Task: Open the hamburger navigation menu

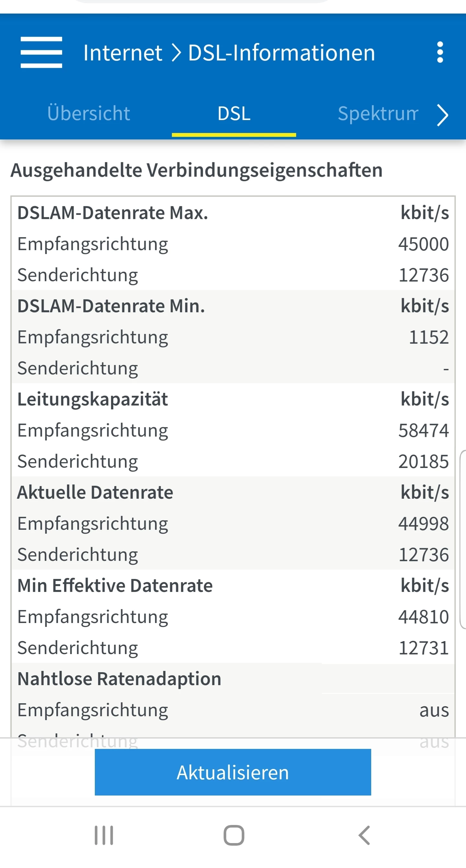Action: click(x=41, y=52)
